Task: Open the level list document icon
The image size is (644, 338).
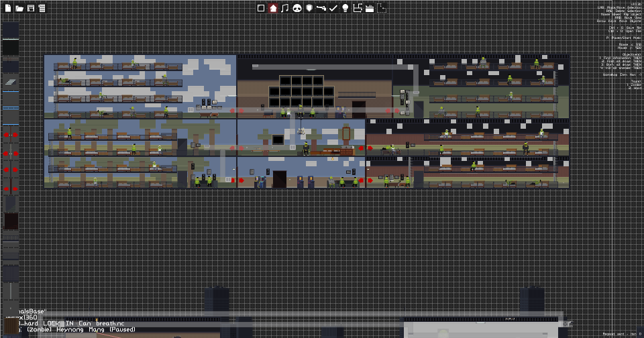Action: (42, 8)
